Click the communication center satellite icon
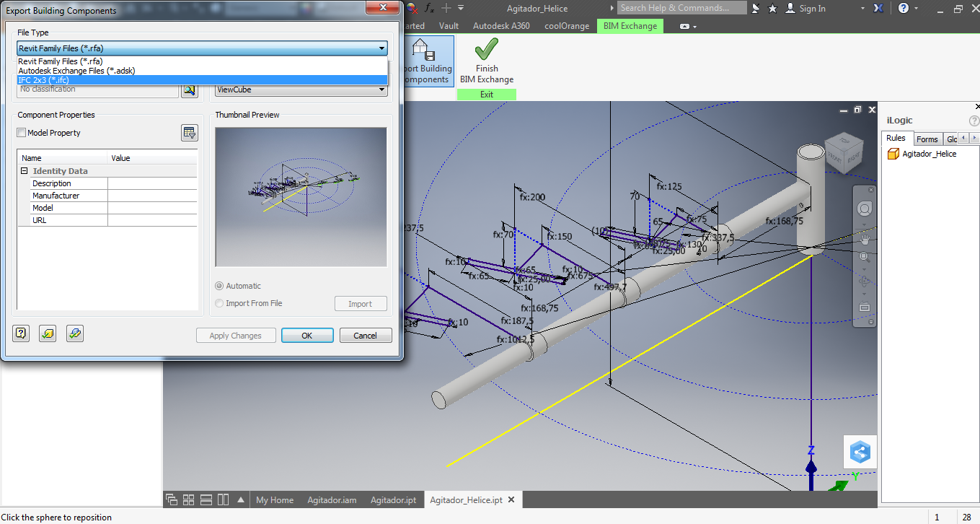The height and width of the screenshot is (524, 980). pyautogui.click(x=756, y=9)
